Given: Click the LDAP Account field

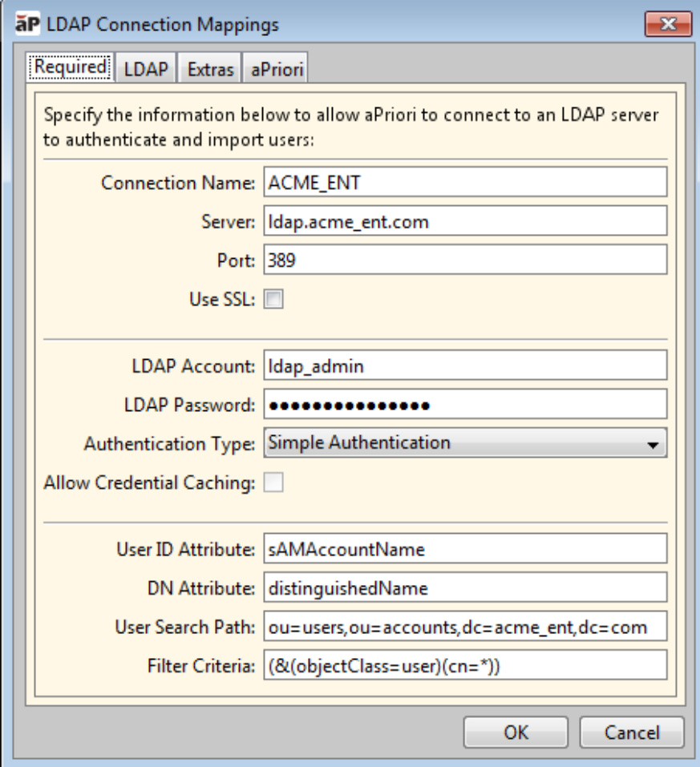Looking at the screenshot, I should click(x=465, y=365).
